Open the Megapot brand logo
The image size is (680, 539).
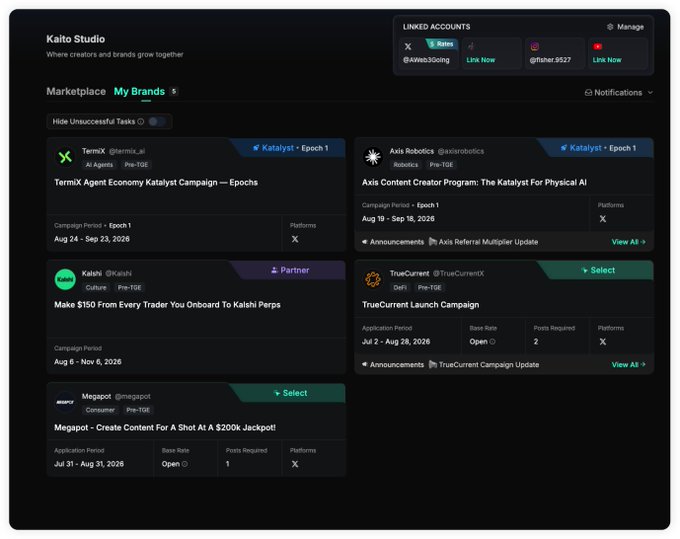[65, 402]
